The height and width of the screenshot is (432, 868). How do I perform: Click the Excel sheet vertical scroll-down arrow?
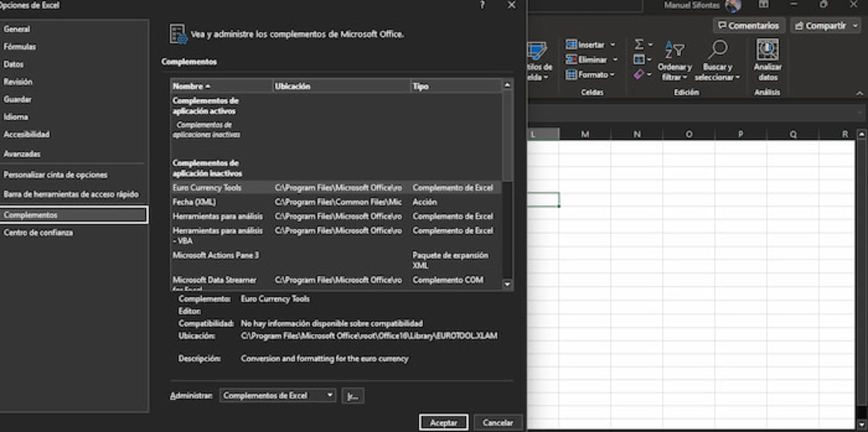click(x=861, y=424)
